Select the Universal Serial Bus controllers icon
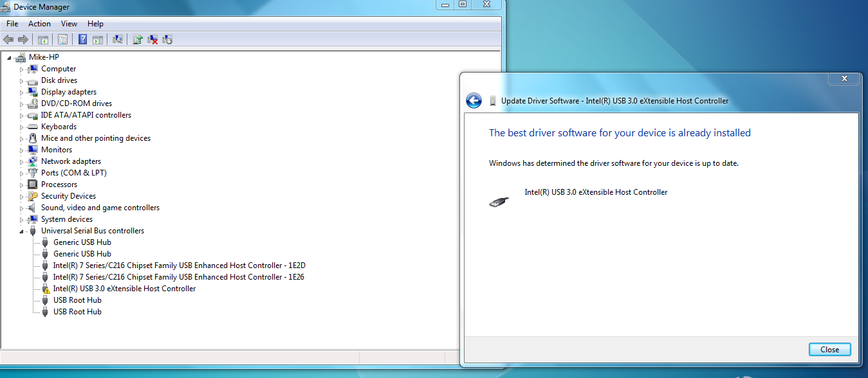Screen dimensions: 868x378 [x=33, y=231]
